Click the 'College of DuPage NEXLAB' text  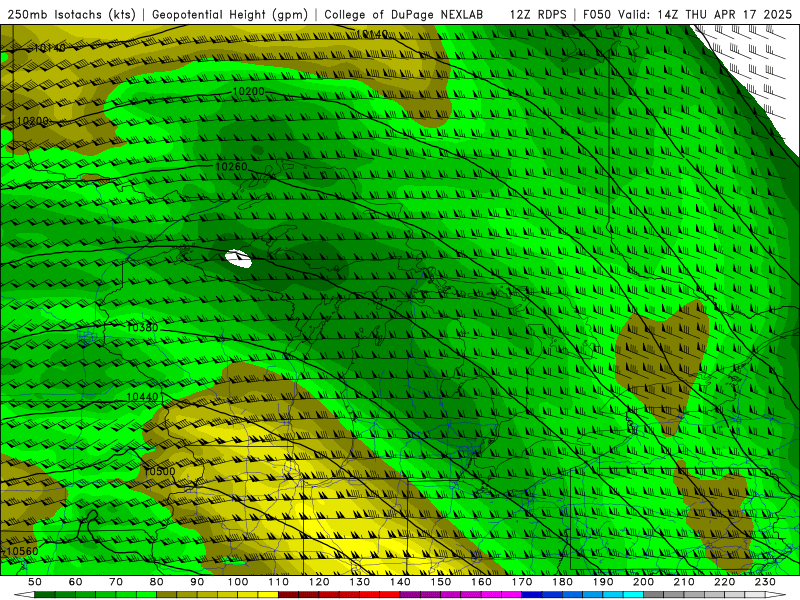[404, 15]
